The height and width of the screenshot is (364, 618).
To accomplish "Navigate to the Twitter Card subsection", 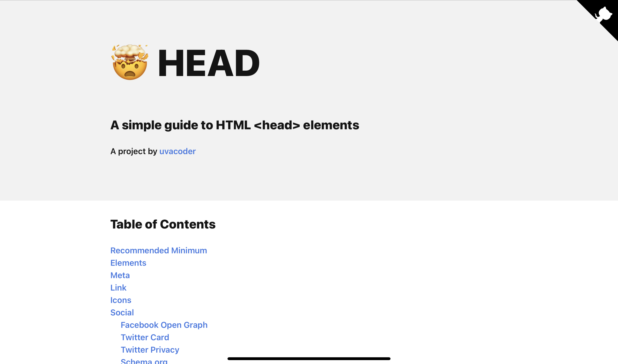I will click(145, 337).
